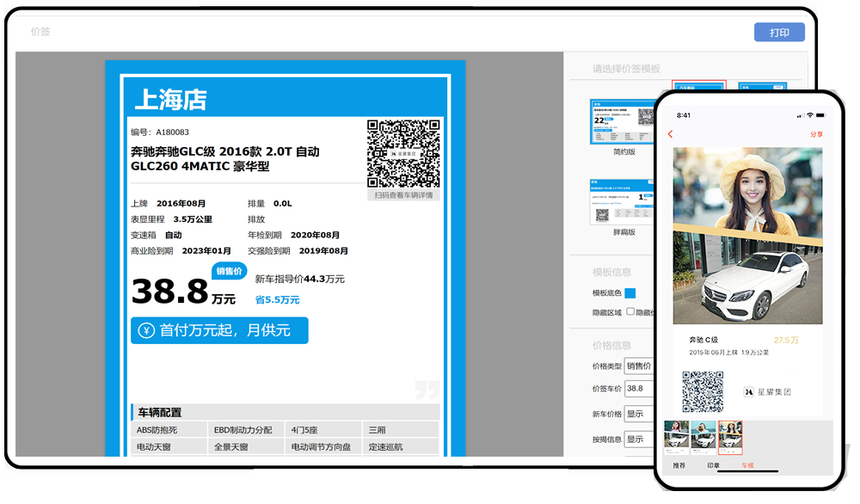Tap the 星耀集团 logo icon on phone
This screenshot has height=504, width=860.
(749, 392)
